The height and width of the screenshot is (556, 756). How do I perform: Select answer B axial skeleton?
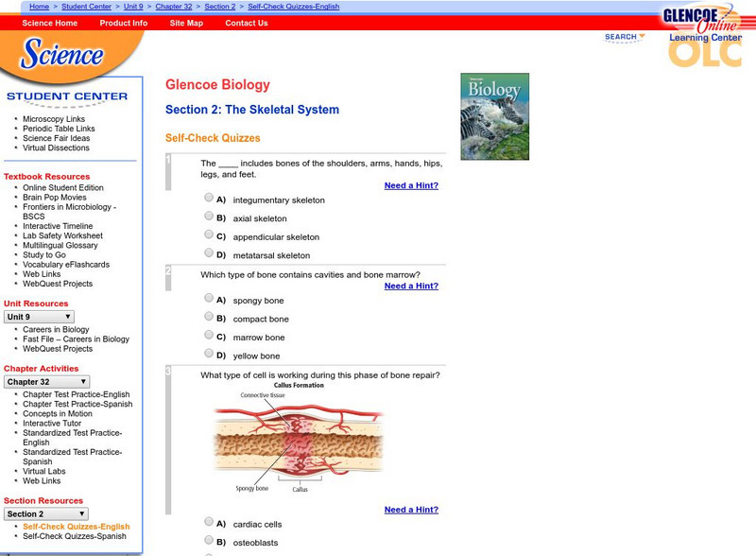[x=209, y=216]
